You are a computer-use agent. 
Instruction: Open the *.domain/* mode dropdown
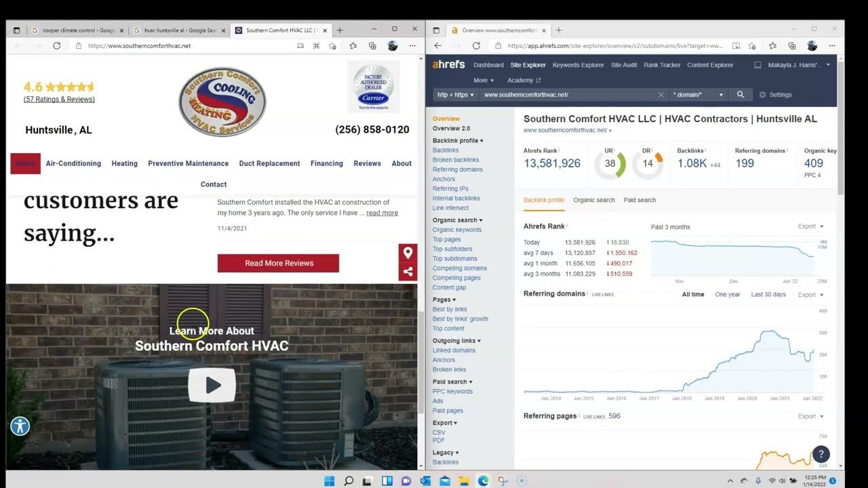(x=698, y=95)
